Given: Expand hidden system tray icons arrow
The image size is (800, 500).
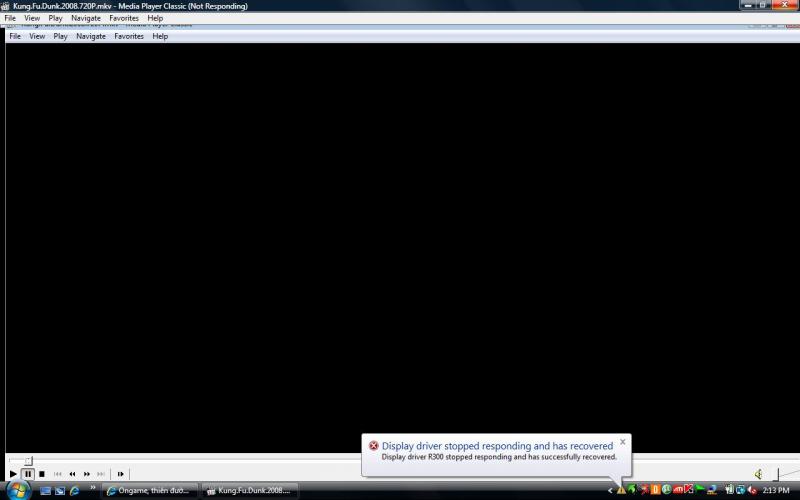Looking at the screenshot, I should tap(610, 490).
